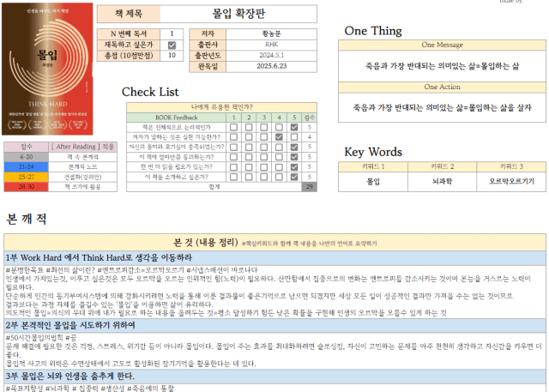Select the 2부 본격적인 몰입을 시도하기 위하여 row
The height and width of the screenshot is (392, 549).
pyautogui.click(x=274, y=325)
